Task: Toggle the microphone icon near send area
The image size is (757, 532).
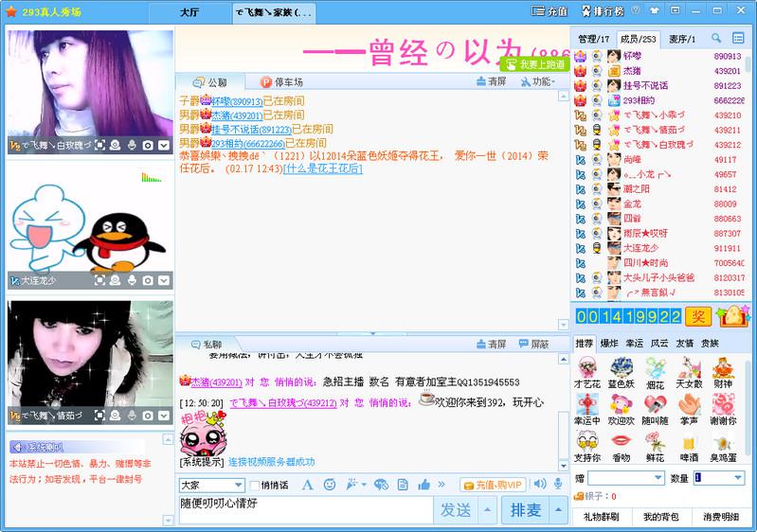Action: (x=558, y=484)
